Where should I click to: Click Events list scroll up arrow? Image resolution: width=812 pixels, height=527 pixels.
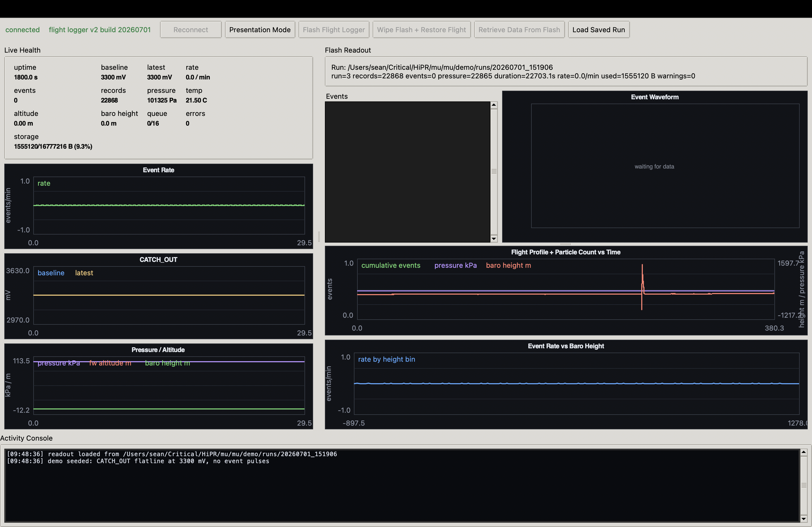pos(494,105)
